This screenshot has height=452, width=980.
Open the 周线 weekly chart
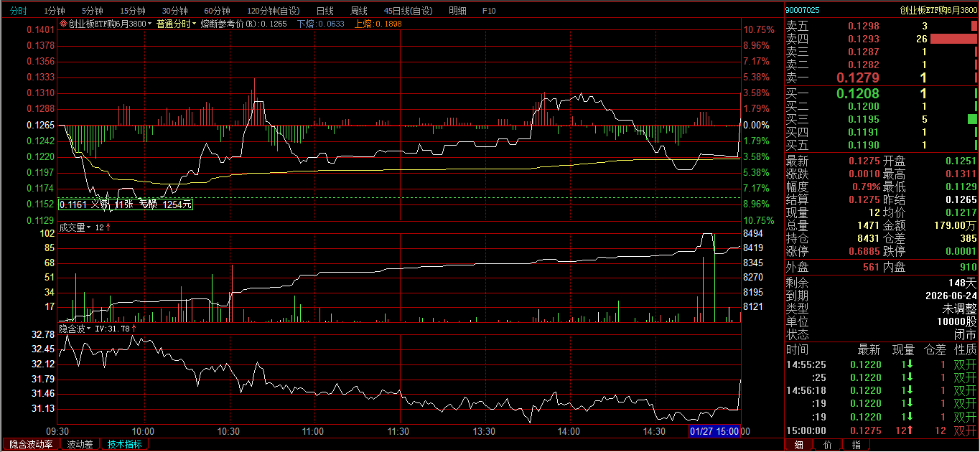(x=358, y=11)
